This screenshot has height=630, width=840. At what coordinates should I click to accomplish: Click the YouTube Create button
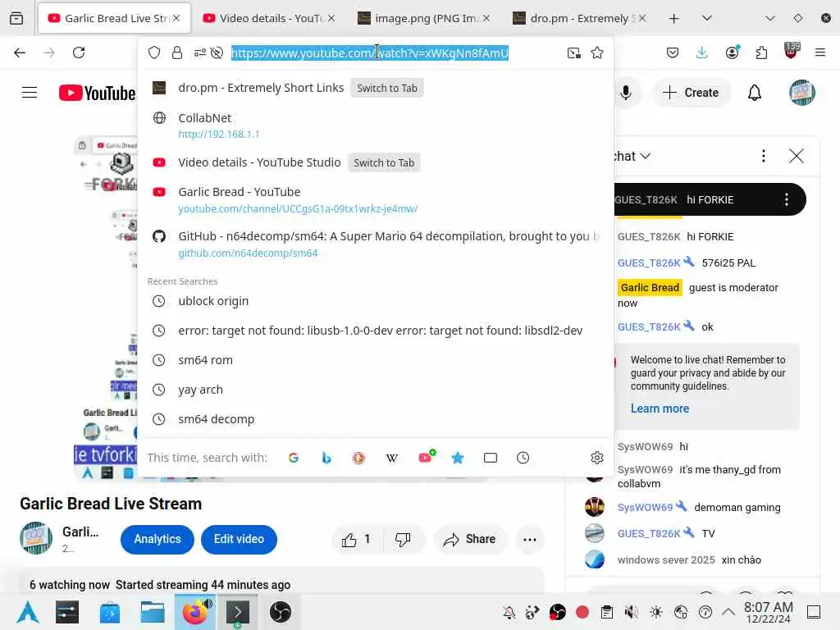pos(691,93)
